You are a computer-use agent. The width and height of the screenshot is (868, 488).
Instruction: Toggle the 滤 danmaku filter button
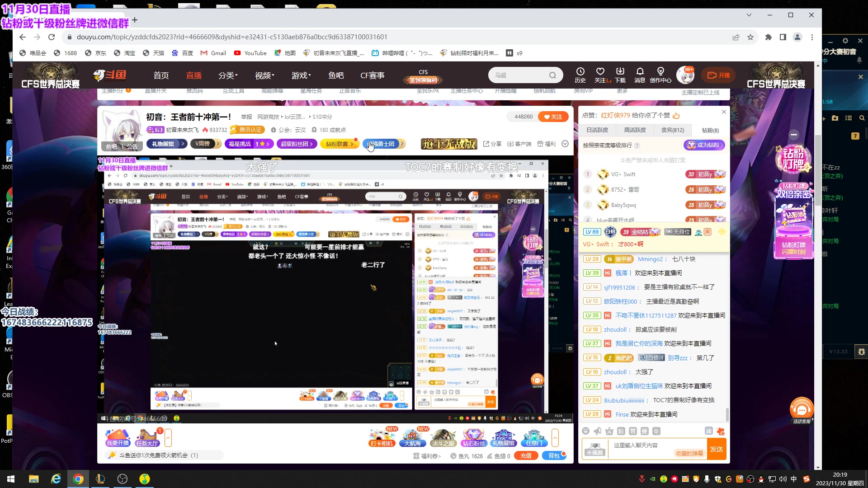[708, 431]
